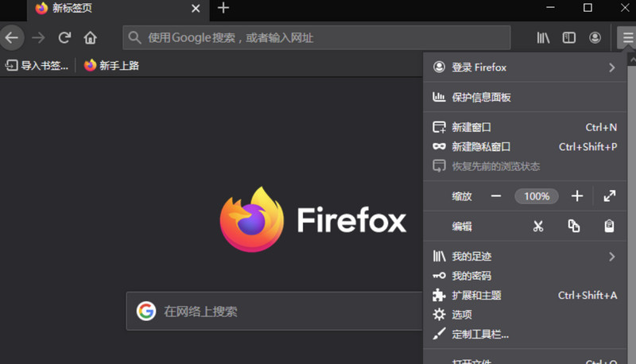The height and width of the screenshot is (364, 636).
Task: Click the address bar search field
Action: click(316, 37)
